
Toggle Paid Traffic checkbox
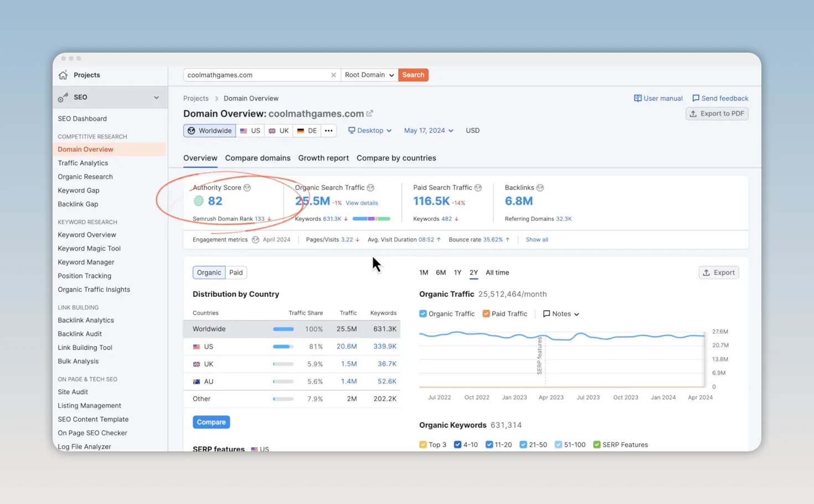[486, 314]
